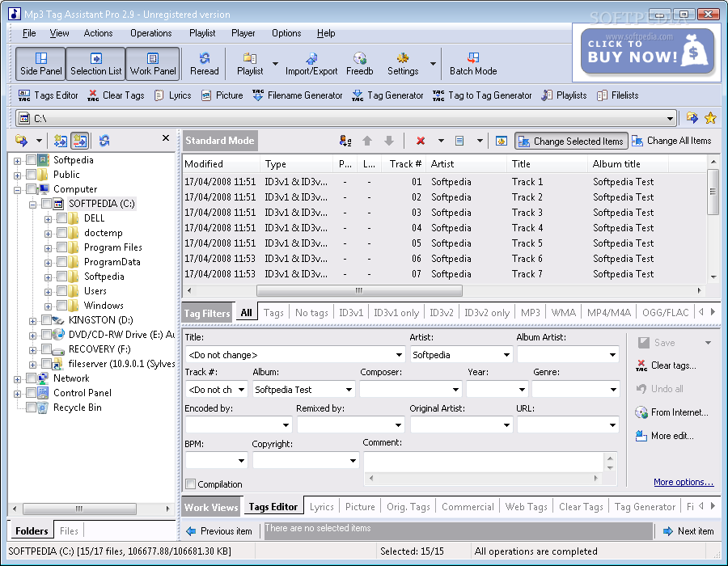728x566 pixels.
Task: Open the Artist dropdown showing Softpedia
Action: 506,355
